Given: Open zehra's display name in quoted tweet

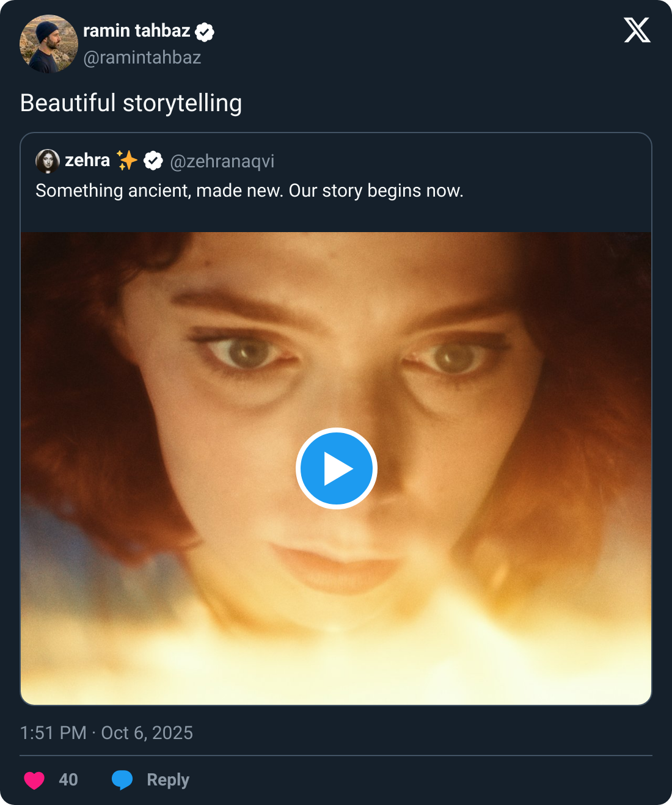Looking at the screenshot, I should [87, 161].
